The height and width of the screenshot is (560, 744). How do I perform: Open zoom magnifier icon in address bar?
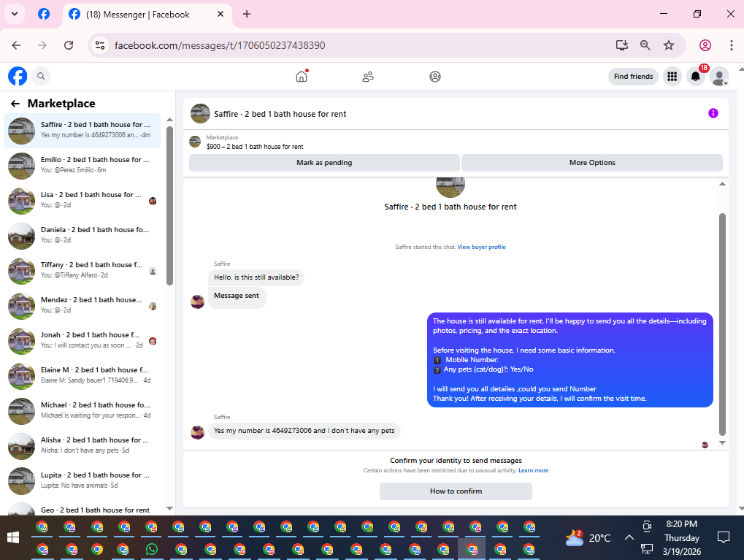point(645,45)
